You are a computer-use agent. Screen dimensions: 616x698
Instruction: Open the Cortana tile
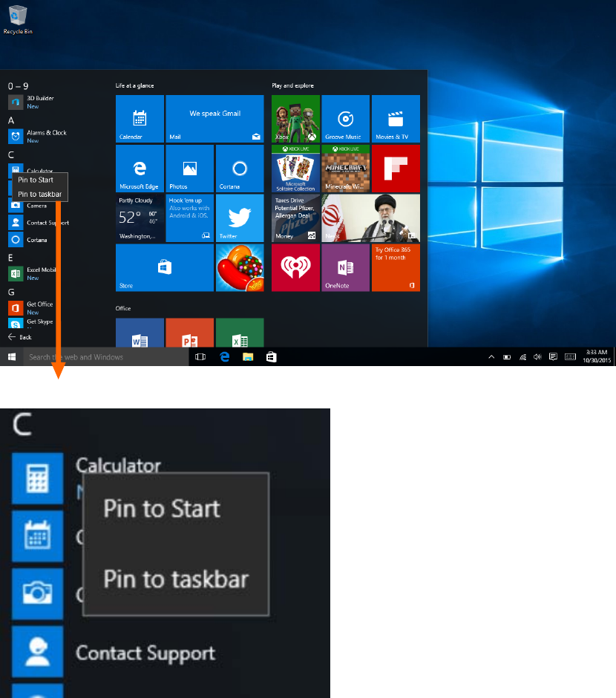click(240, 169)
